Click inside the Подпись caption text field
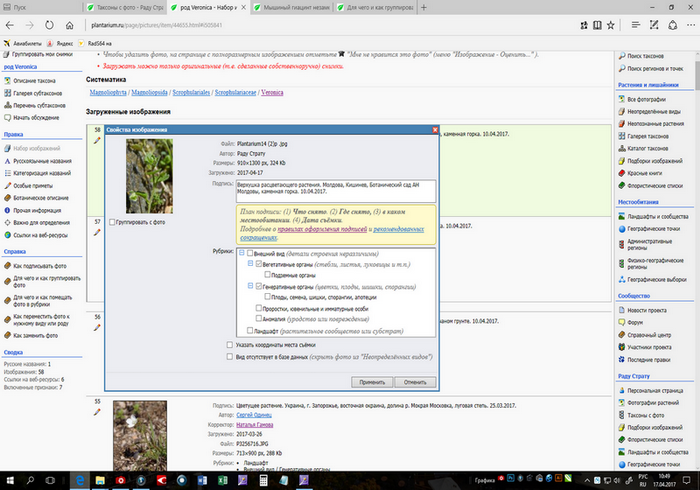The height and width of the screenshot is (490, 700). pyautogui.click(x=330, y=190)
